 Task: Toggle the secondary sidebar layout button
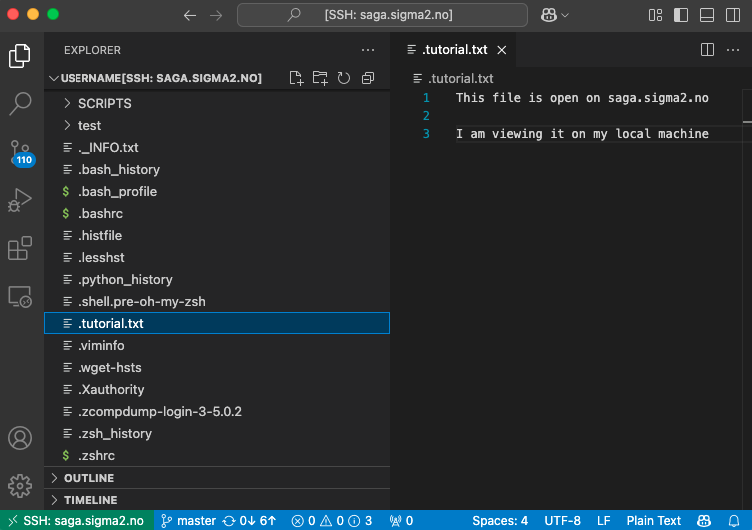click(x=732, y=15)
